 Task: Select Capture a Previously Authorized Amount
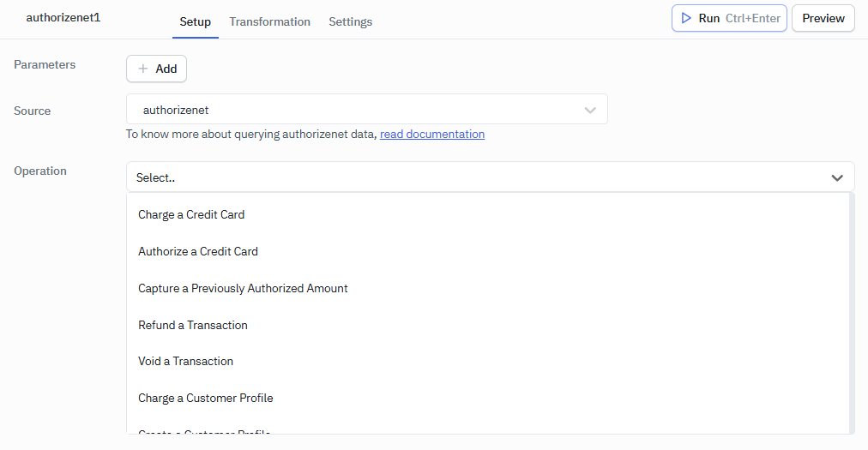coord(487,288)
